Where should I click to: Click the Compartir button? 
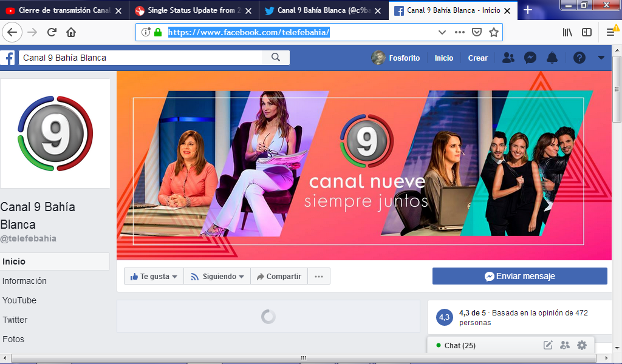(279, 276)
